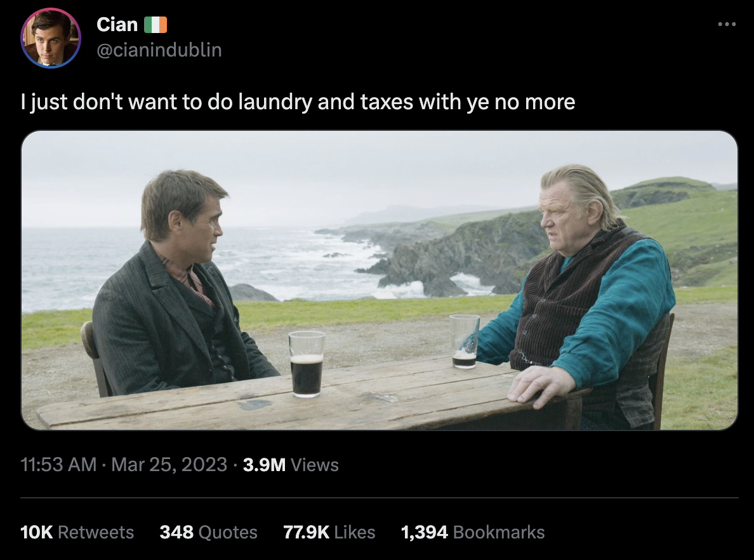Click the Mar 25, 2023 date

[169, 465]
